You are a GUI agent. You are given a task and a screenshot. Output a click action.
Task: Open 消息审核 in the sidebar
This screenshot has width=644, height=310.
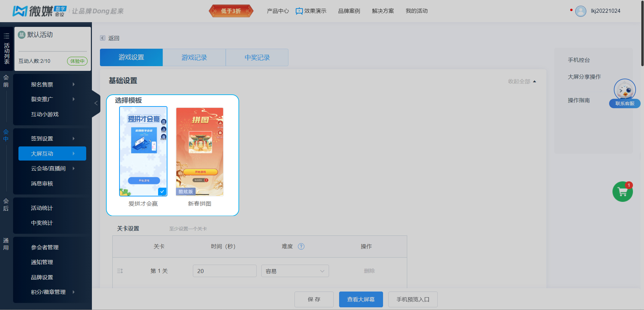(x=42, y=183)
